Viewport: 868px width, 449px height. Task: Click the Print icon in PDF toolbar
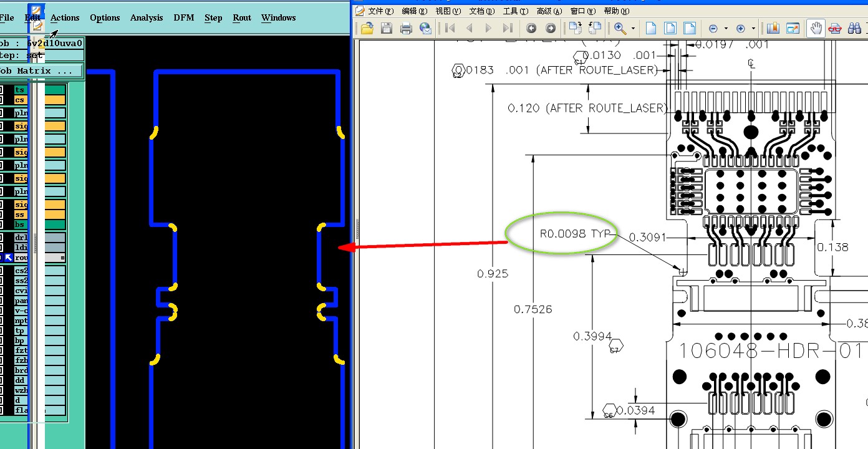tap(406, 28)
